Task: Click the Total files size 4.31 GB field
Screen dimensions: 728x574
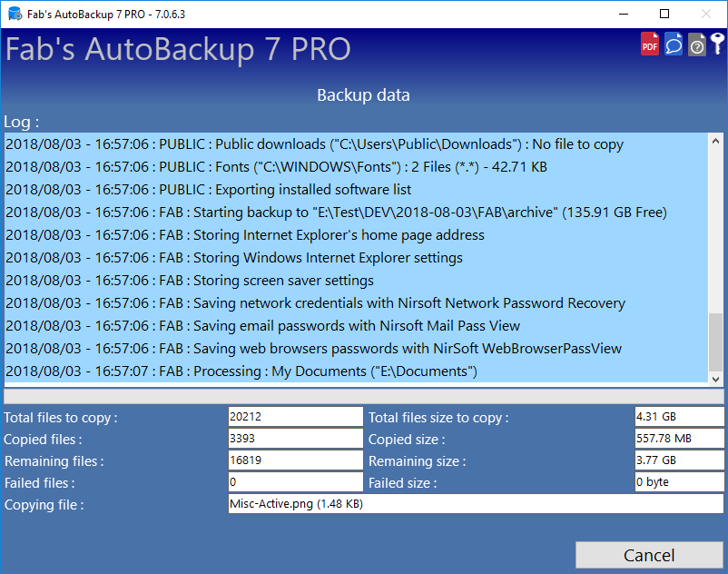Action: click(x=679, y=417)
